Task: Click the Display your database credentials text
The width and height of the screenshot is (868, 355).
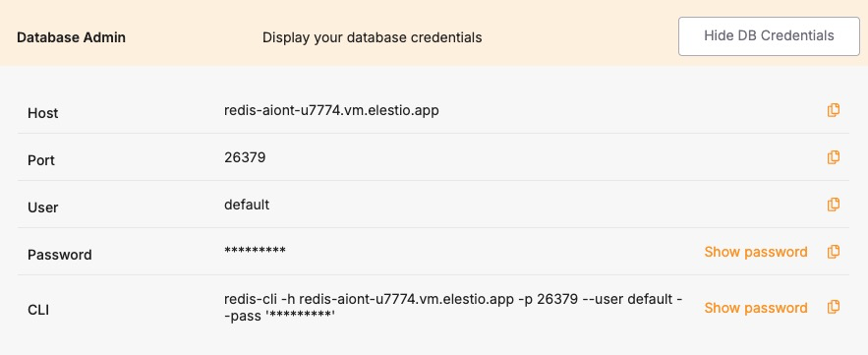Action: click(x=372, y=37)
